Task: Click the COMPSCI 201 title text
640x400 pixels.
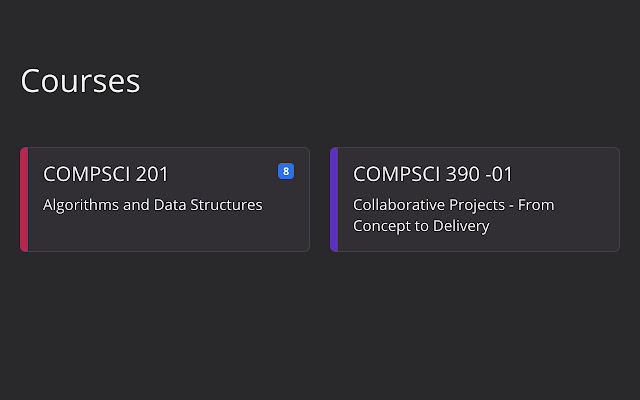Action: [x=106, y=174]
